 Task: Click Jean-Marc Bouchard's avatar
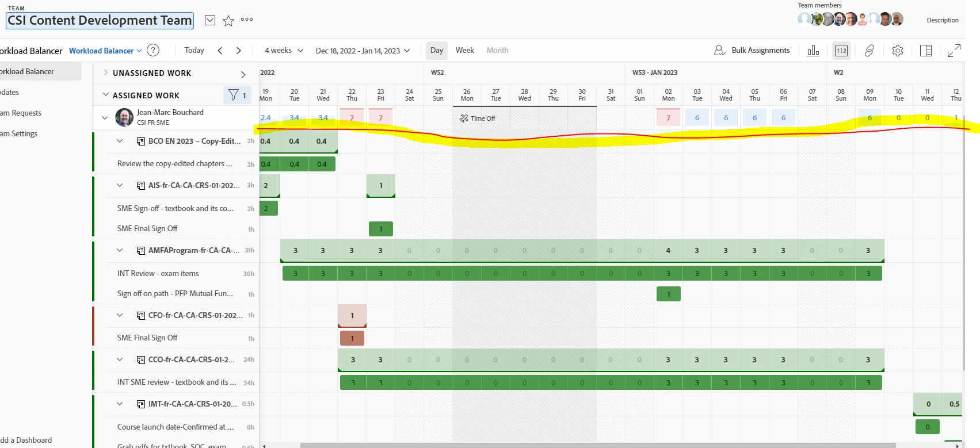[124, 117]
